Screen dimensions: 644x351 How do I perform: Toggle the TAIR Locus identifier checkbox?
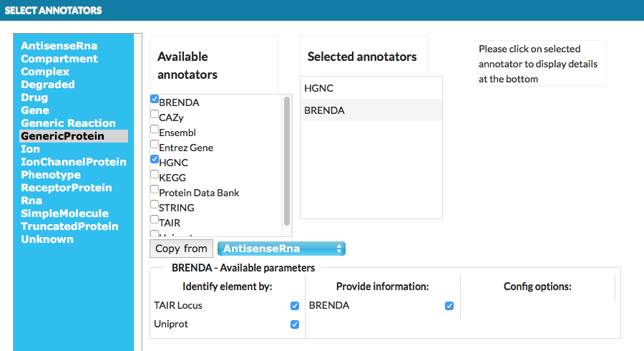(x=295, y=306)
